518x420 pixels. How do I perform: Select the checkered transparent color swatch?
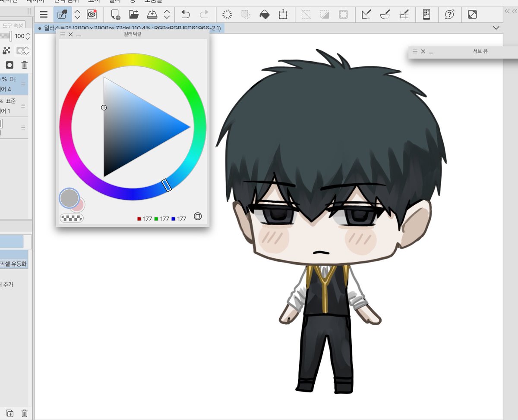point(72,219)
